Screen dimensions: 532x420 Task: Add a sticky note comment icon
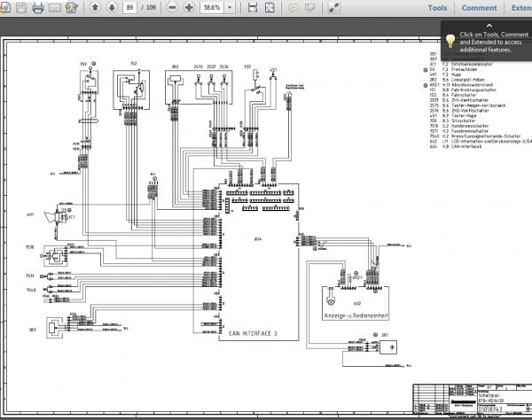click(x=293, y=7)
